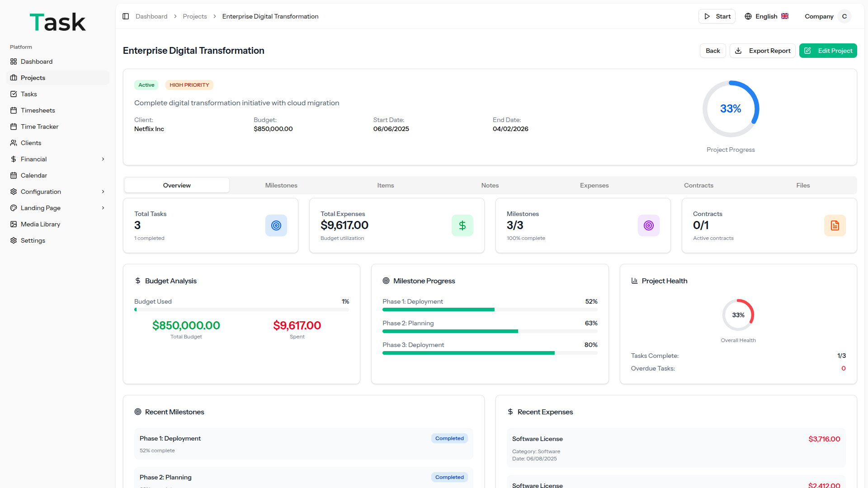Select the Media Library icon

14,224
